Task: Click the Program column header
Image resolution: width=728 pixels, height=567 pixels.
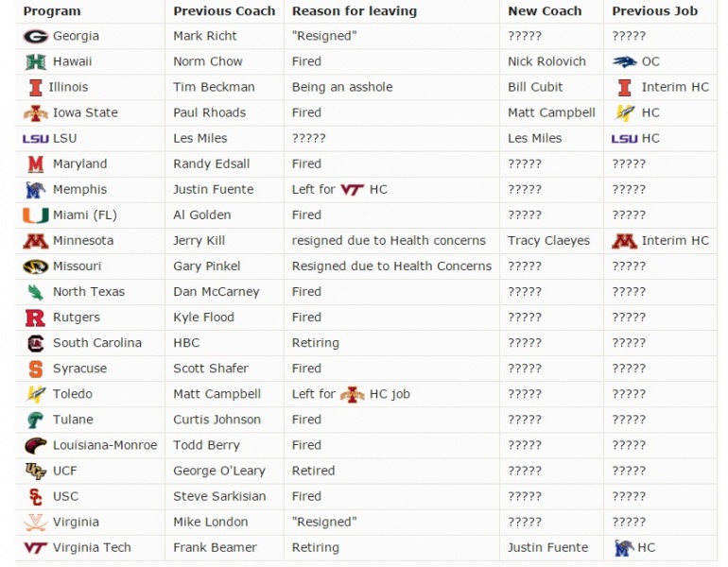Action: (x=52, y=11)
